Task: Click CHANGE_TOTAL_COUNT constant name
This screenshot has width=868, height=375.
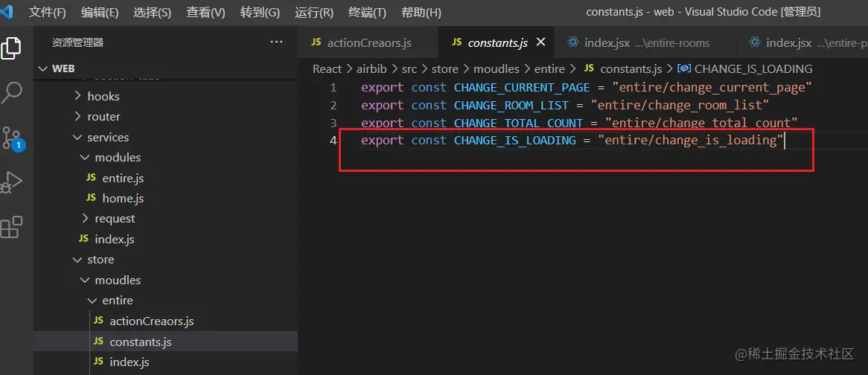Action: [518, 123]
